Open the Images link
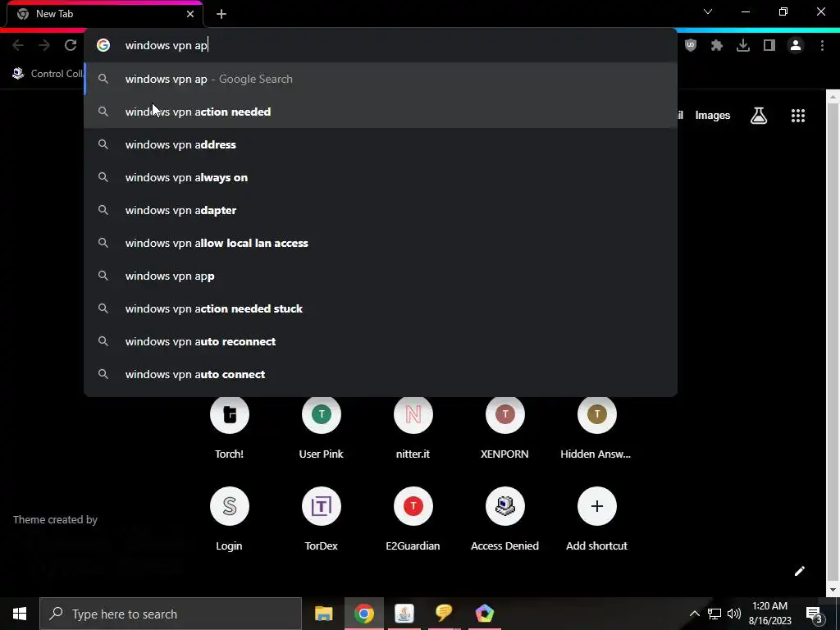840x630 pixels. [x=713, y=116]
